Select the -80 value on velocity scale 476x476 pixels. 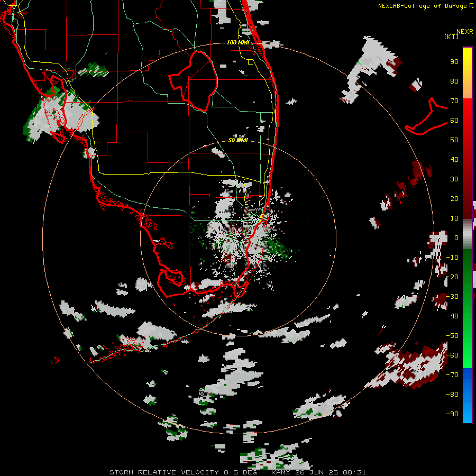point(452,395)
